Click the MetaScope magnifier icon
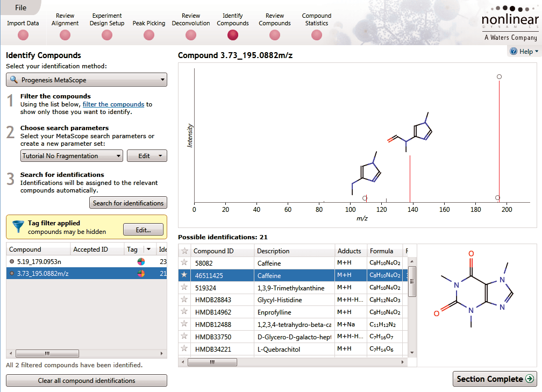 pyautogui.click(x=14, y=80)
